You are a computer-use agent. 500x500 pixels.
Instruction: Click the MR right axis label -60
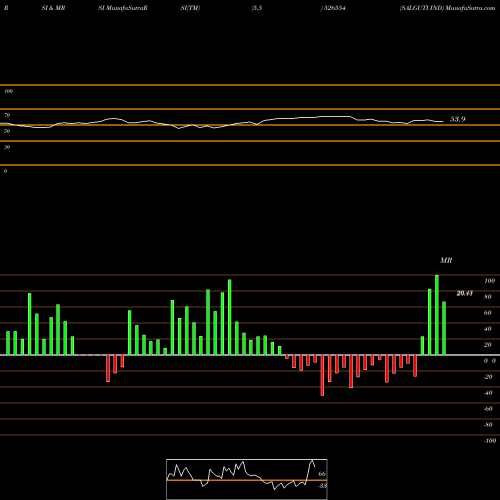[488, 409]
